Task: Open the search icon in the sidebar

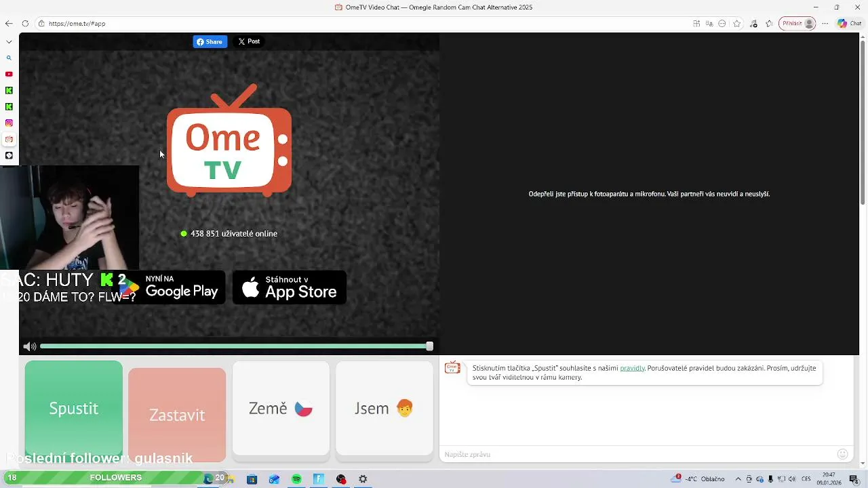Action: pos(9,58)
